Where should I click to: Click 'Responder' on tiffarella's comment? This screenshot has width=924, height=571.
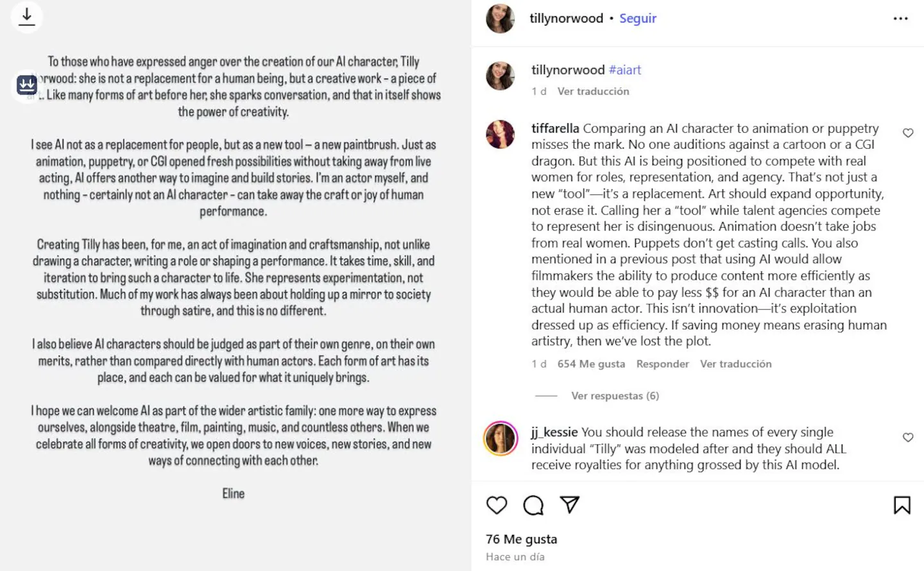[662, 364]
